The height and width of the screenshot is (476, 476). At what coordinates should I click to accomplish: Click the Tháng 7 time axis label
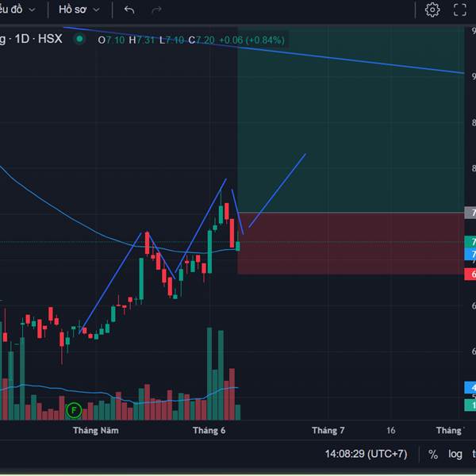click(328, 431)
